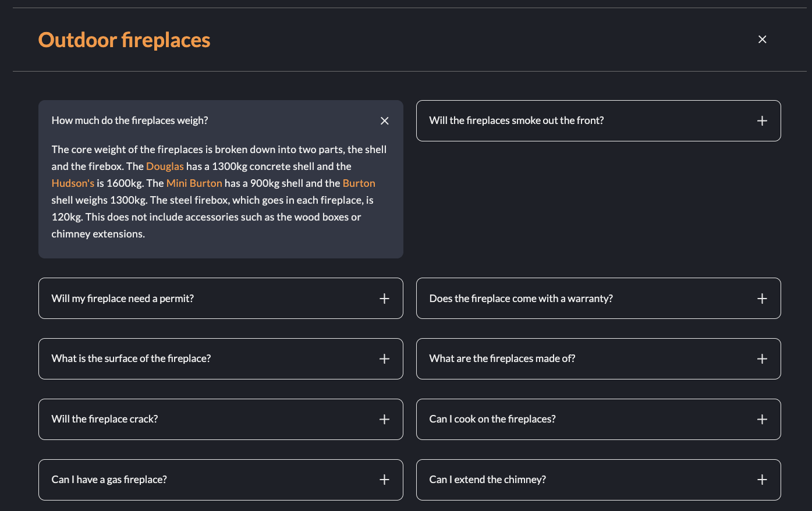Open the Hudson's fireplace link
The image size is (812, 511).
(x=73, y=183)
